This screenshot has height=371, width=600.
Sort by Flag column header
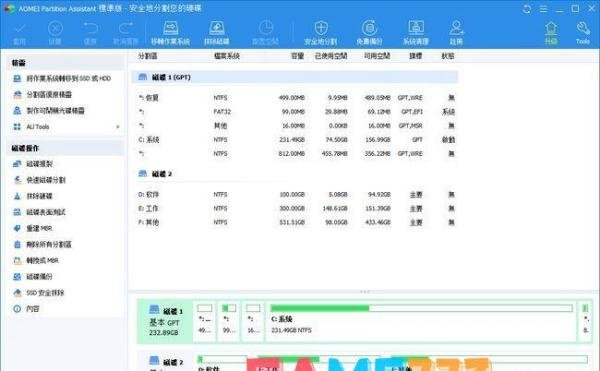(416, 56)
